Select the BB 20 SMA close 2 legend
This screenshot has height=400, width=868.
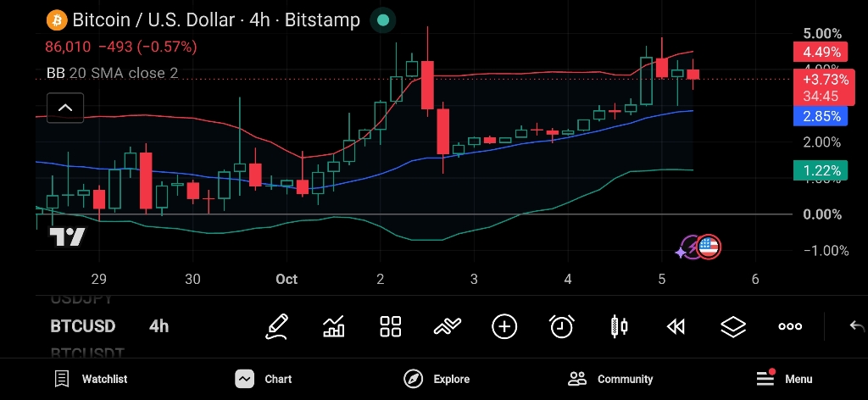[113, 73]
